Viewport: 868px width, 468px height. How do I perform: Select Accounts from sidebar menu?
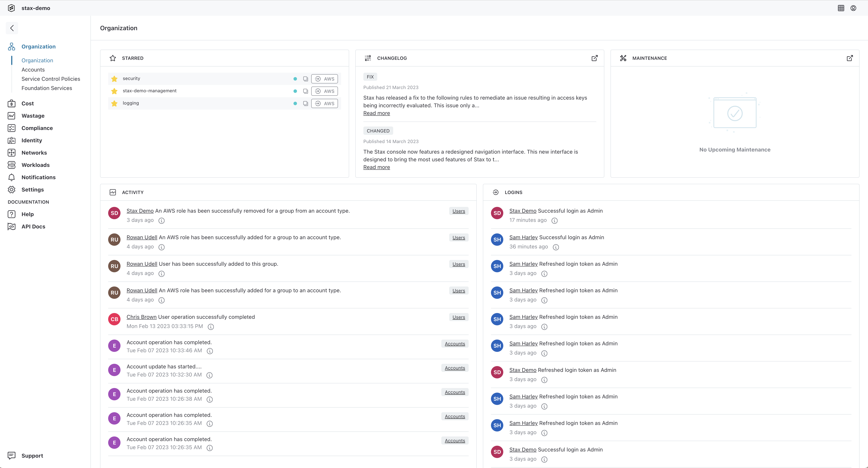(33, 69)
